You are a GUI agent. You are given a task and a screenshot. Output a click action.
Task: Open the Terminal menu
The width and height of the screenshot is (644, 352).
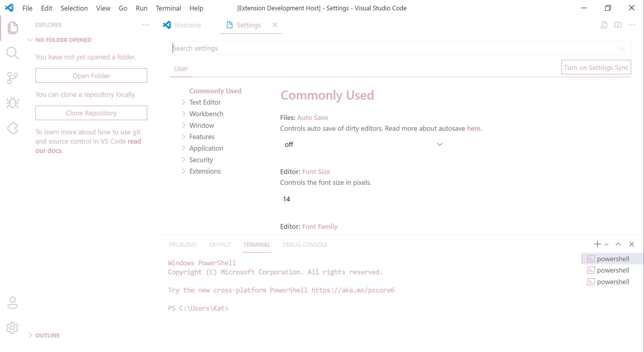coord(168,8)
